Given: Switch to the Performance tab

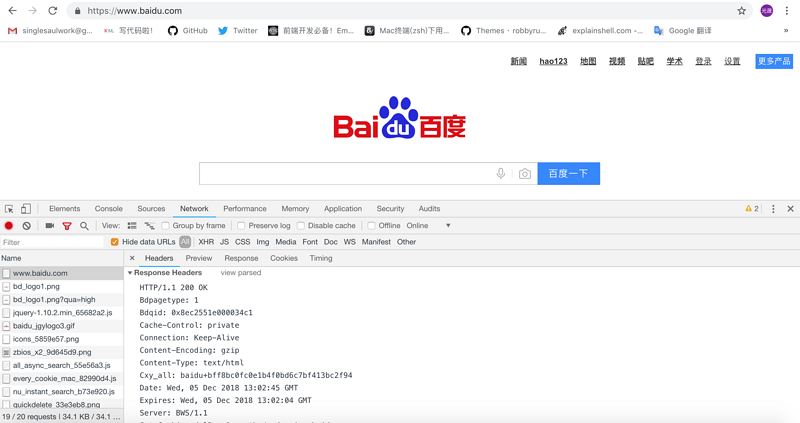Looking at the screenshot, I should point(245,209).
